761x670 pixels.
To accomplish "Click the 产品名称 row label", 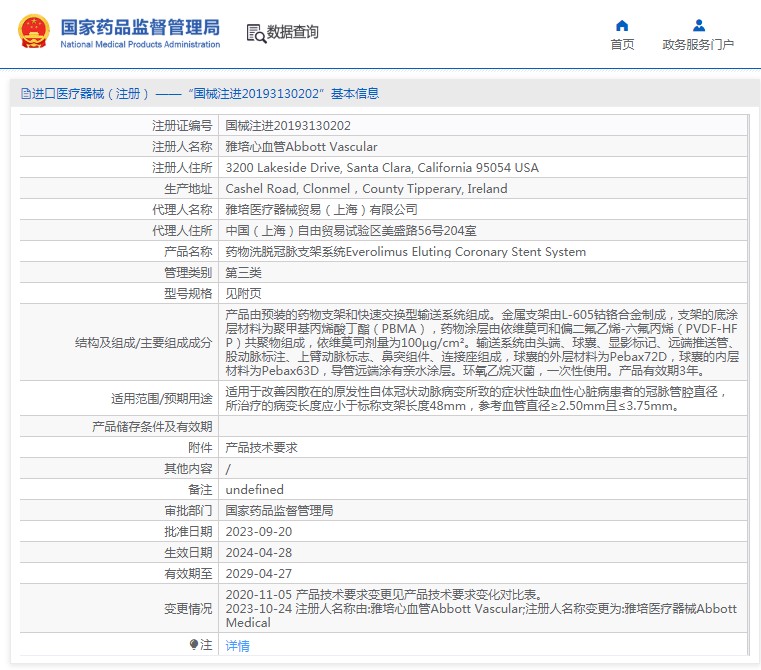I will click(188, 251).
